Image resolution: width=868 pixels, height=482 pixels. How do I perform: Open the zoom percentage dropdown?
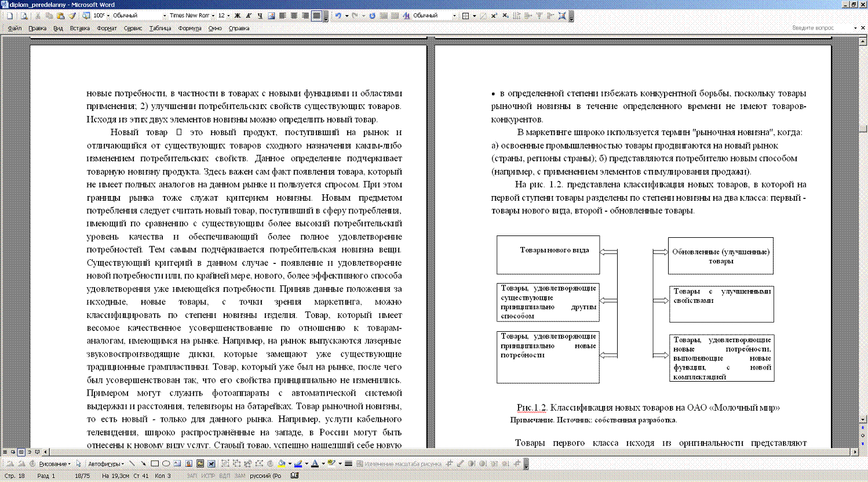point(108,16)
